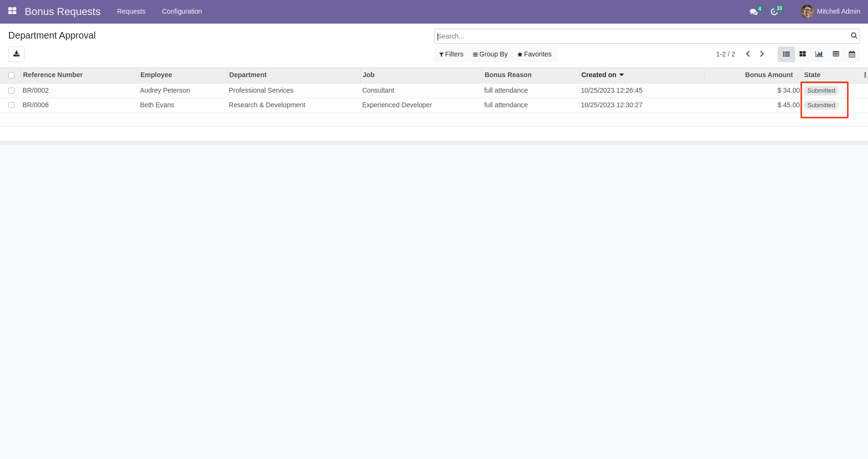Open record BR/0002
The width and height of the screenshot is (868, 459).
pos(36,90)
